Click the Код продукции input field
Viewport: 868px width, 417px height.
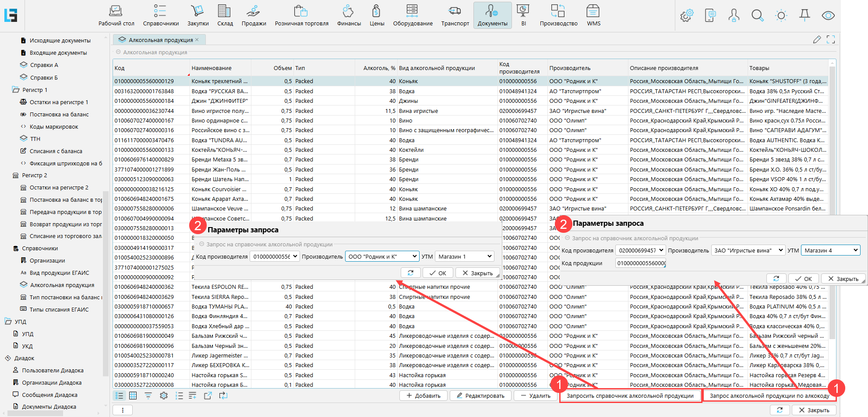coord(640,263)
